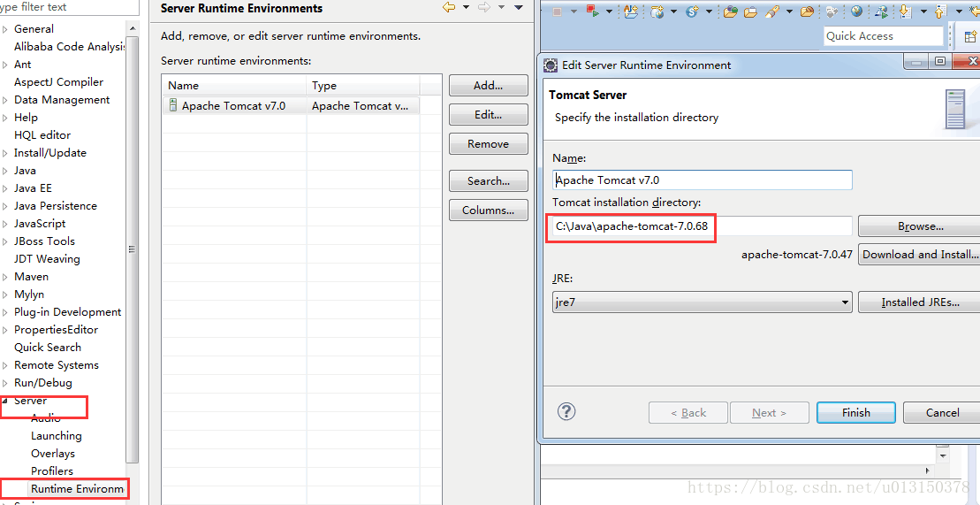Viewport: 980px width, 505px height.
Task: Open dropdown beside Next Annotation icon
Action: [923, 11]
